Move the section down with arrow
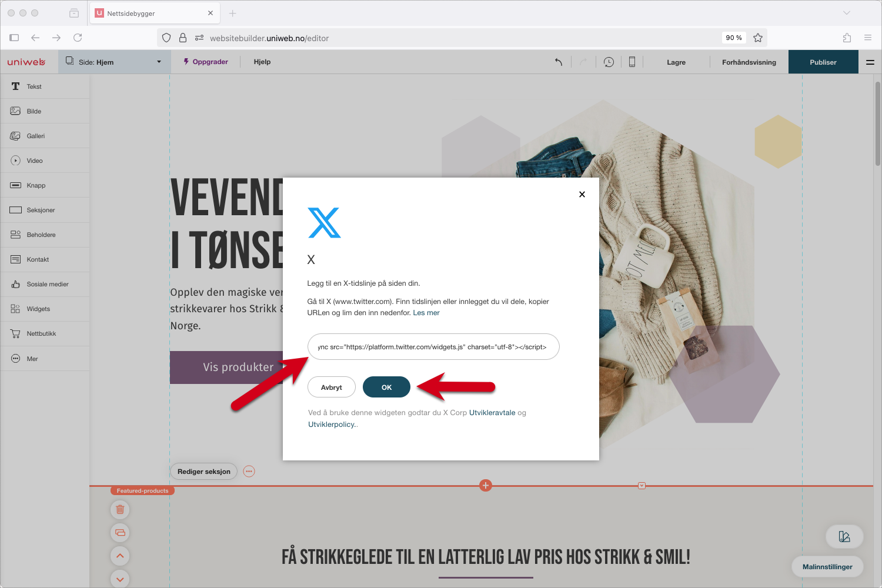The height and width of the screenshot is (588, 882). tap(120, 579)
